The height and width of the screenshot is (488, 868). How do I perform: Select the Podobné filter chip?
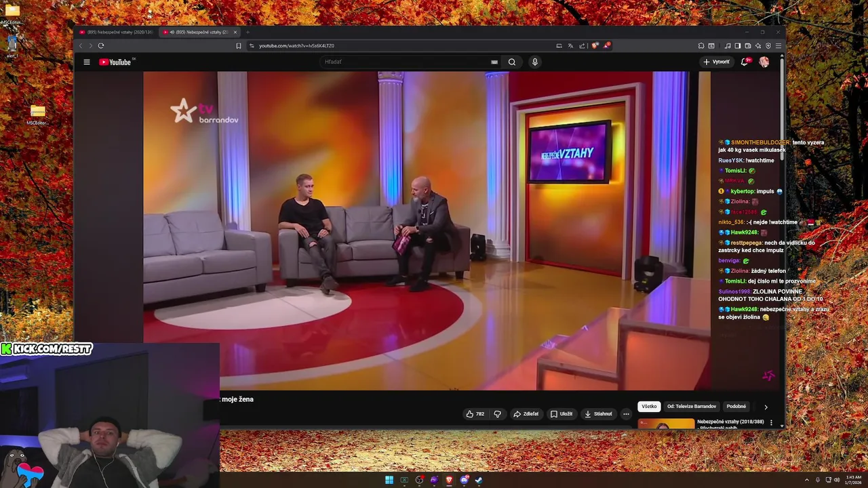736,407
